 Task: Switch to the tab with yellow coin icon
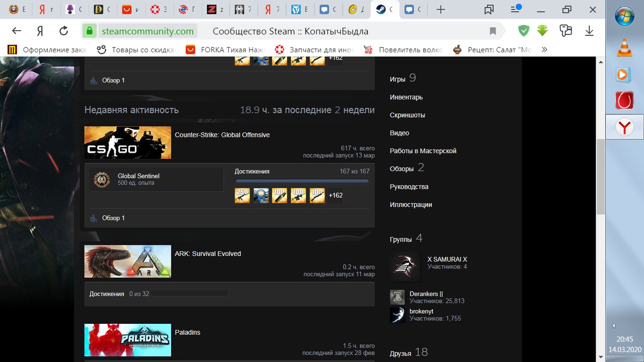356,10
